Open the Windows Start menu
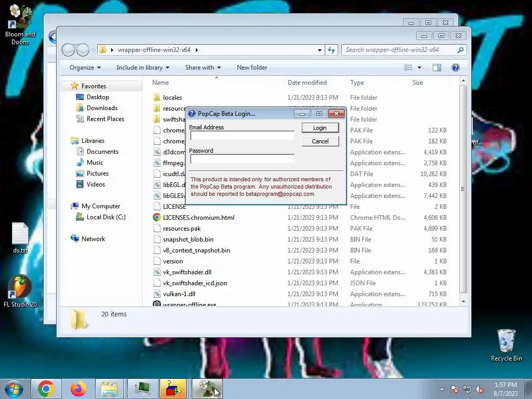Image resolution: width=532 pixels, height=399 pixels. (x=14, y=389)
